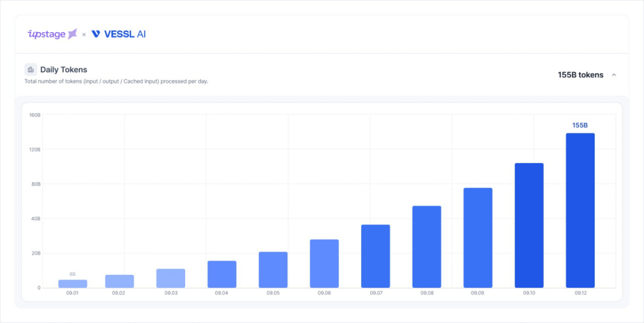Click the "09.02" x-axis date label

tap(119, 293)
